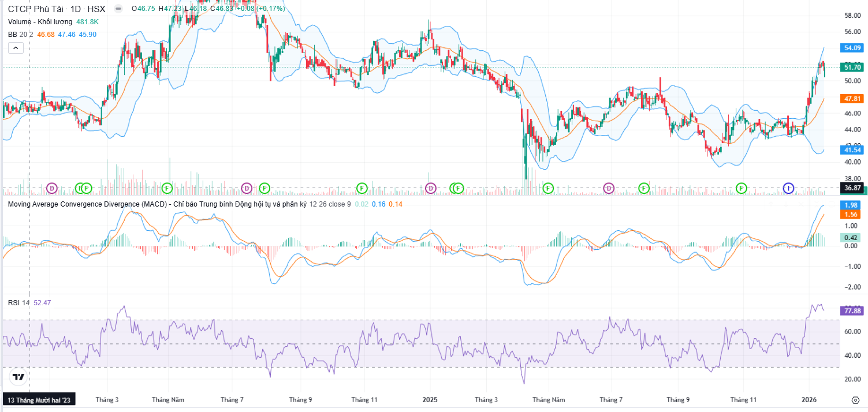Viewport: 868px width, 412px height.
Task: Click the blue I event marker
Action: [x=788, y=188]
